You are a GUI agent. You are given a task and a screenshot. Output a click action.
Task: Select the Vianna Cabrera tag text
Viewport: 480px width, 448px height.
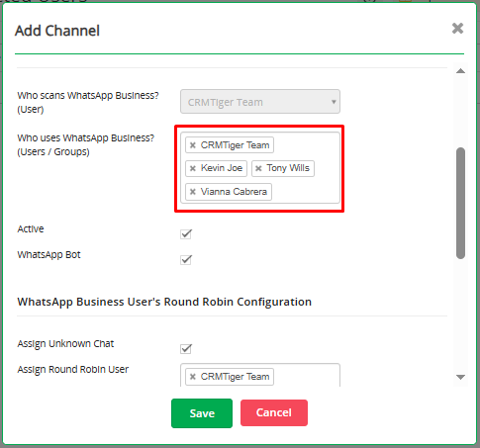234,192
